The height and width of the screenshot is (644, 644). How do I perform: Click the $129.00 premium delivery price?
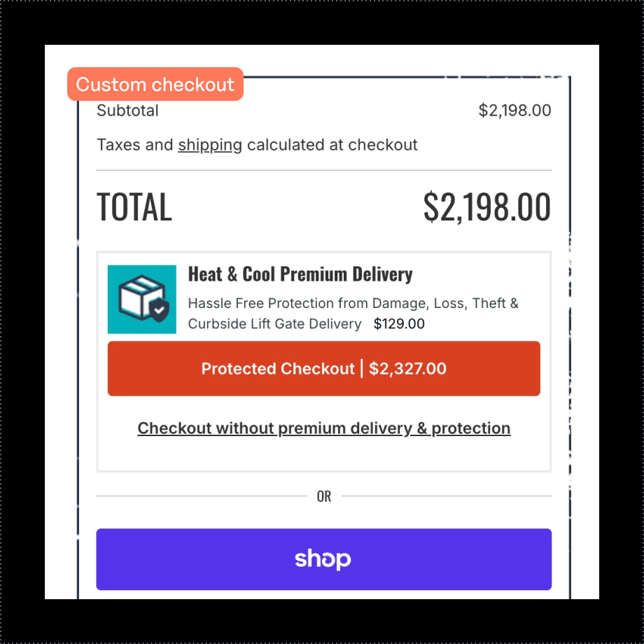(399, 324)
